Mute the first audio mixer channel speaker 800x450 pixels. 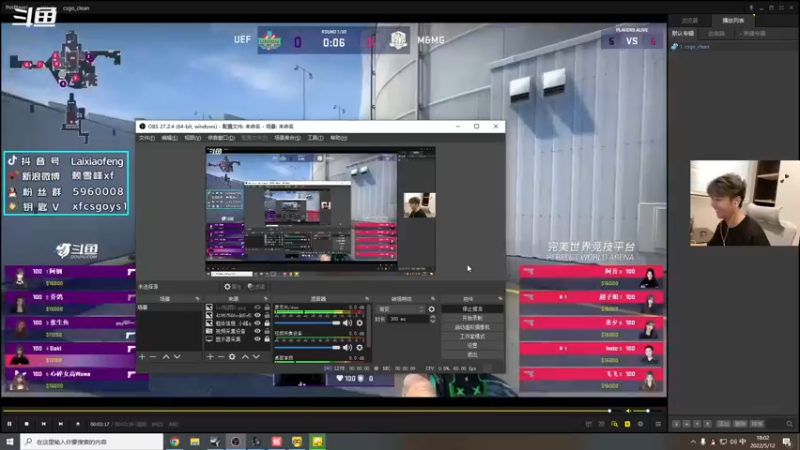click(347, 323)
